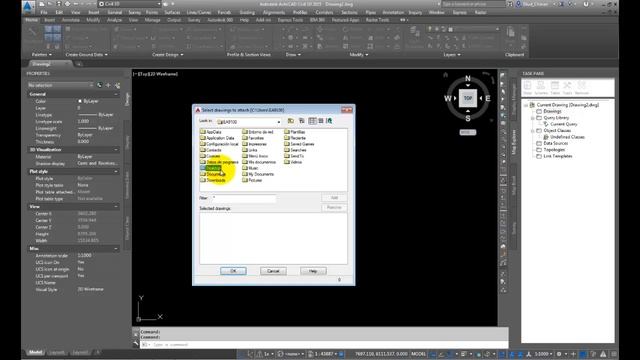Select the Contacts folder in dialog
This screenshot has width=640, height=360.
pyautogui.click(x=211, y=150)
